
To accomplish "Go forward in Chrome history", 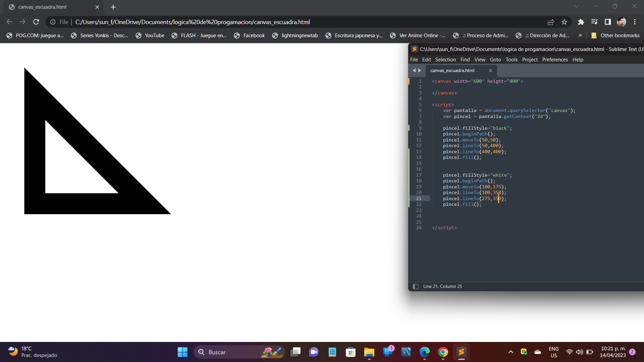I will [22, 22].
